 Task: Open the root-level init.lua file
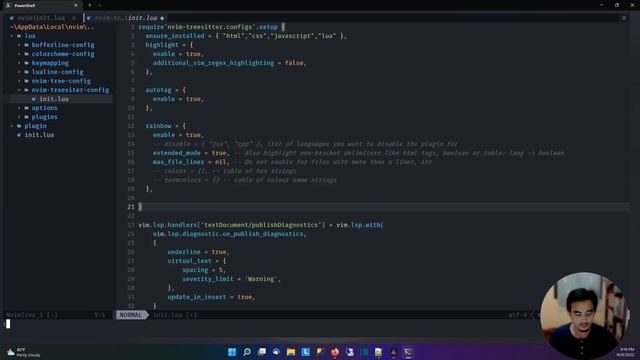pyautogui.click(x=39, y=135)
